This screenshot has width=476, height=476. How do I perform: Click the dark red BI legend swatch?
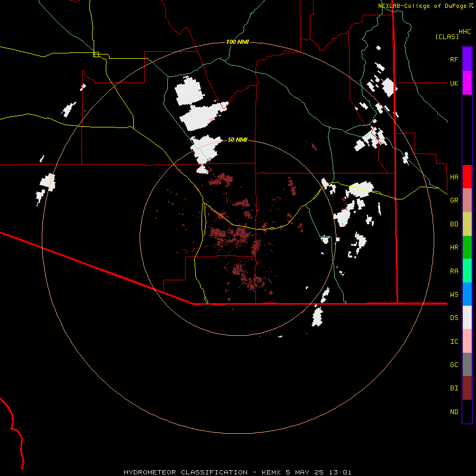point(467,388)
